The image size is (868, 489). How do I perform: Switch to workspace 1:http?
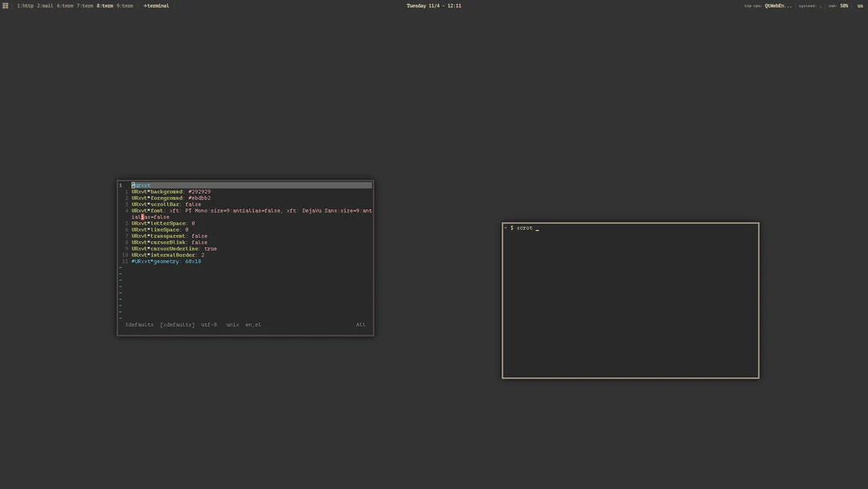tap(24, 6)
